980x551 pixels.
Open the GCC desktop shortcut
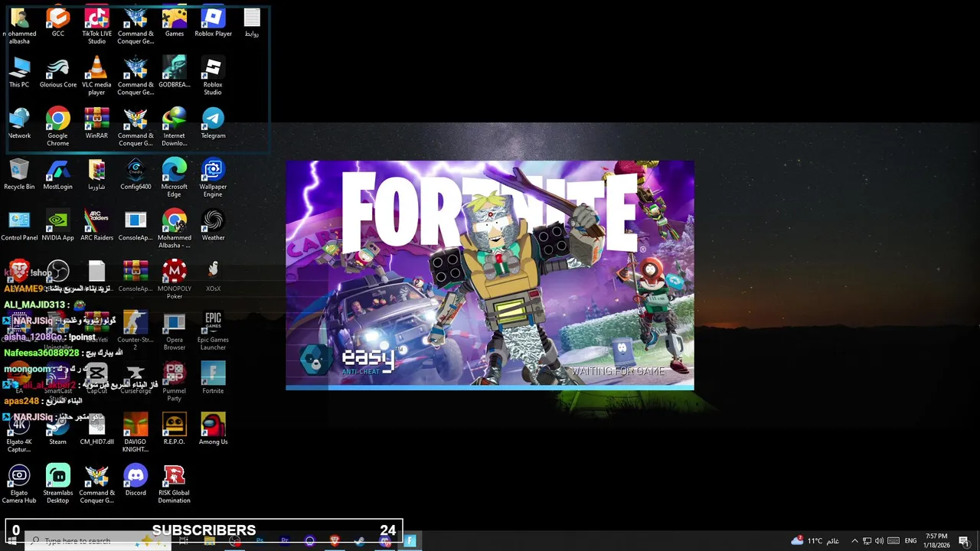[x=58, y=22]
